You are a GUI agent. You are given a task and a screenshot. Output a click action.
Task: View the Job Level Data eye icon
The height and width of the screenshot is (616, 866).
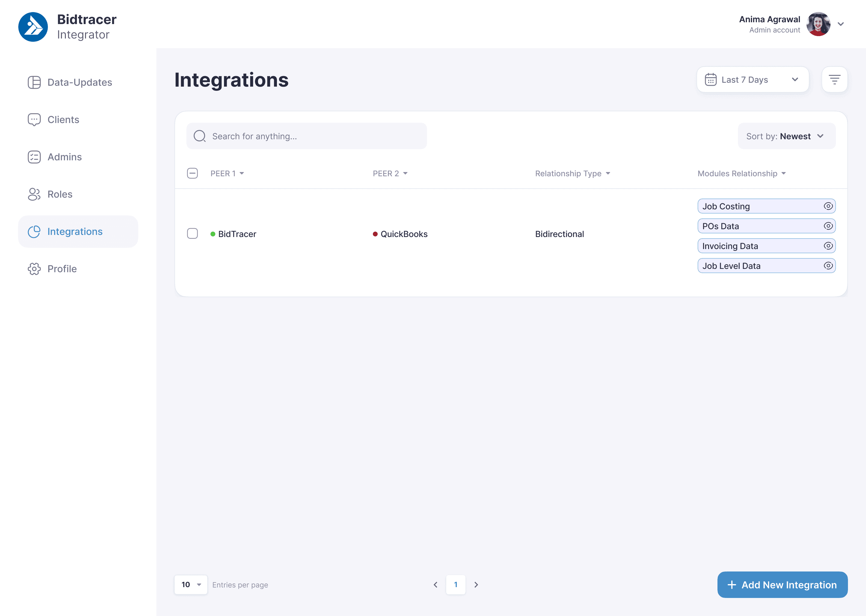click(x=828, y=266)
